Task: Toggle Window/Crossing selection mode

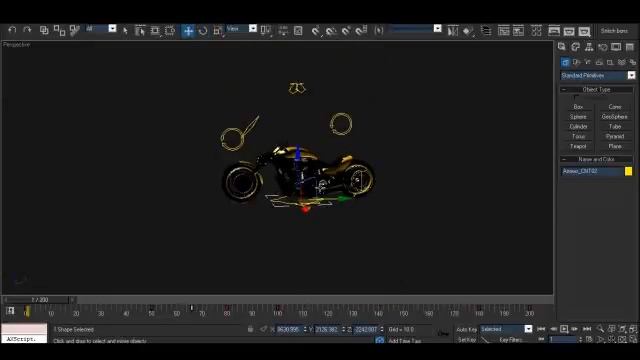Action: pos(170,31)
